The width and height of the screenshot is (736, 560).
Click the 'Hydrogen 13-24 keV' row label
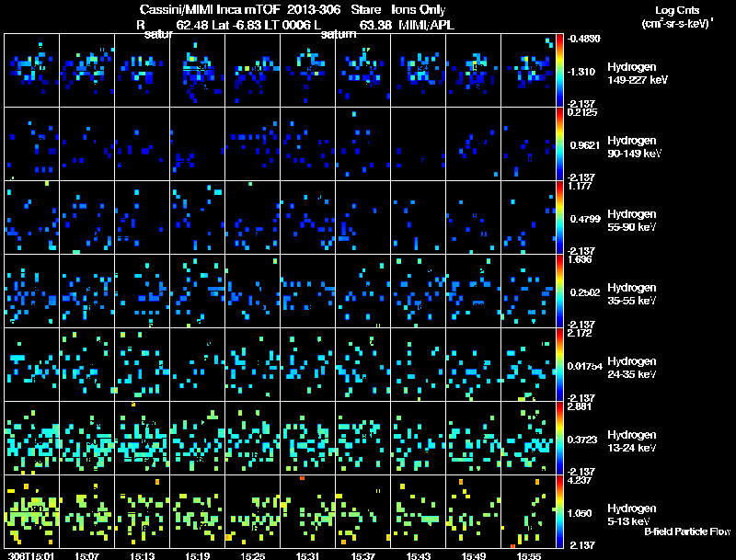tap(632, 441)
